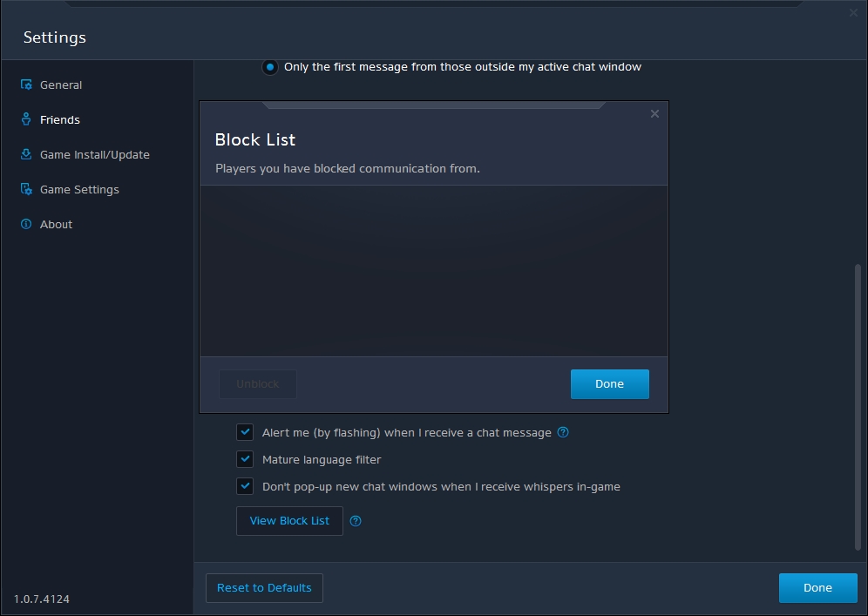Open the About section in sidebar
Viewport: 868px width, 616px height.
click(x=56, y=225)
